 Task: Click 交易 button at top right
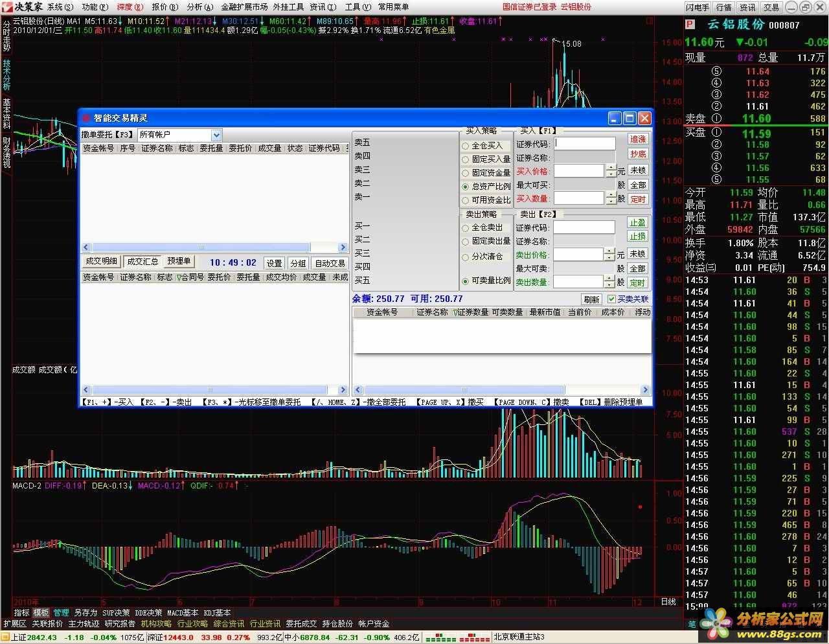[x=771, y=7]
